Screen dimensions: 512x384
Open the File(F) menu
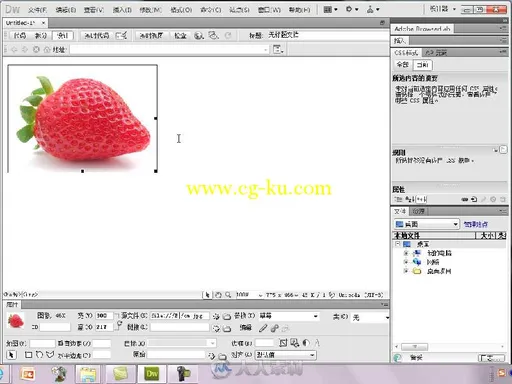click(37, 10)
